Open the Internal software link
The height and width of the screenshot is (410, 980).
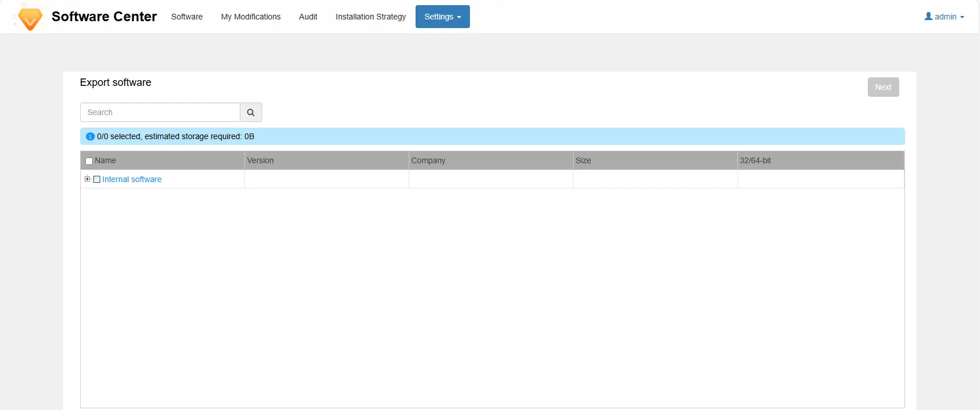(132, 179)
